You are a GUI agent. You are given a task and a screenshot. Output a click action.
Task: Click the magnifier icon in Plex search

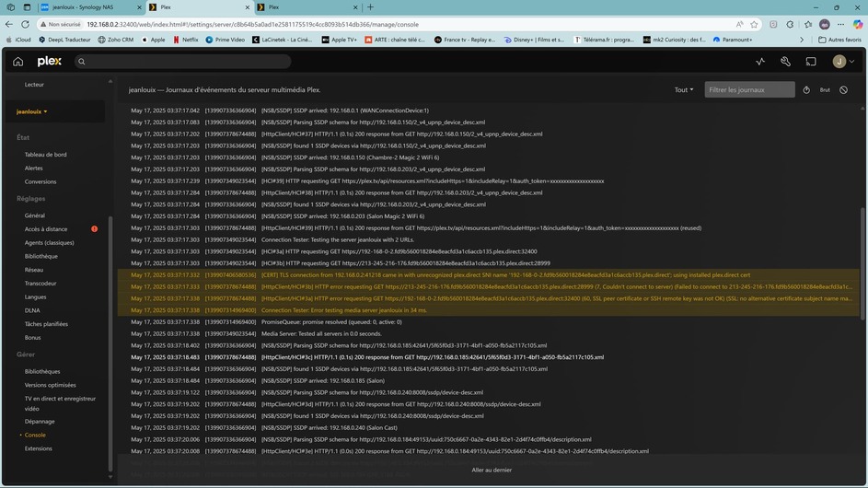click(x=82, y=62)
